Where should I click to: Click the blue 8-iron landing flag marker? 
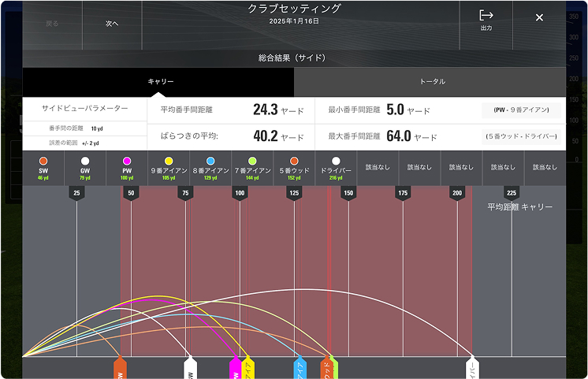pyautogui.click(x=300, y=369)
